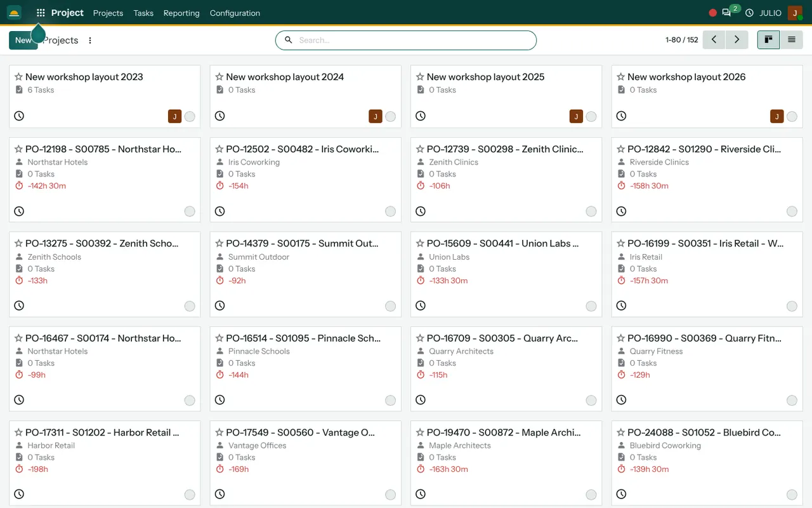
Task: Open the Configuration menu
Action: click(x=235, y=13)
